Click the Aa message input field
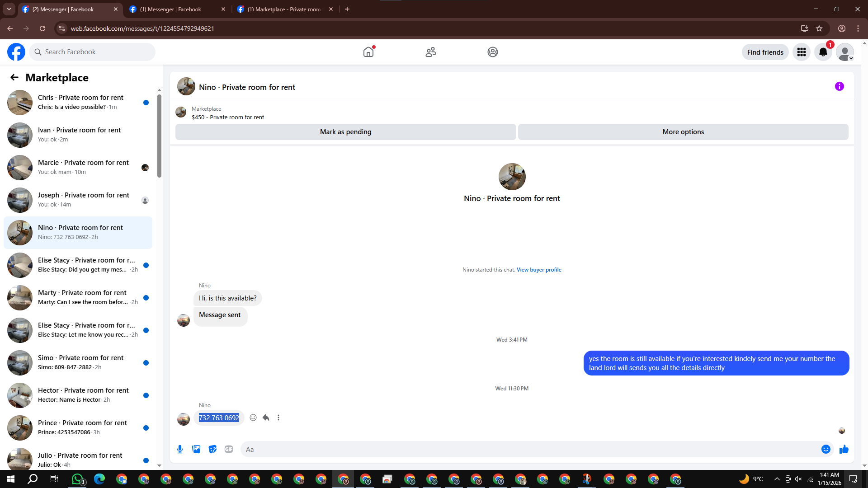868x488 pixels. click(529, 449)
